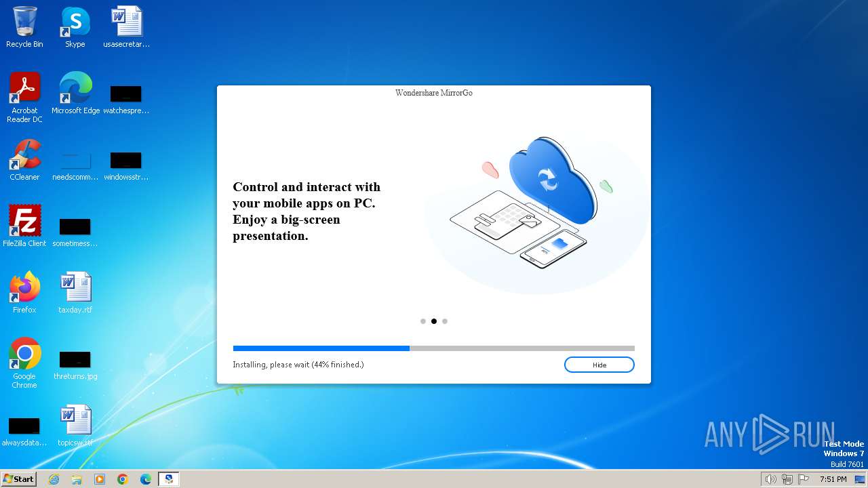
Task: Open the taxday.rtf document
Action: (75, 293)
